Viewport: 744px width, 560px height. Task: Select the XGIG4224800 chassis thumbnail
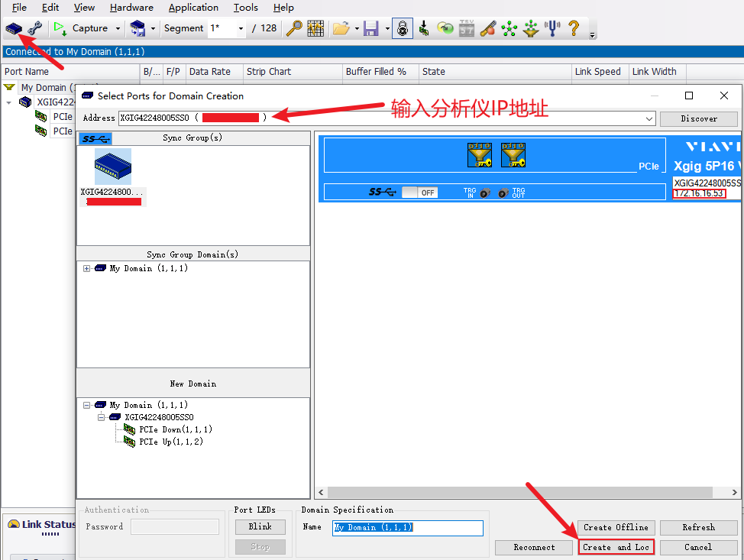113,167
